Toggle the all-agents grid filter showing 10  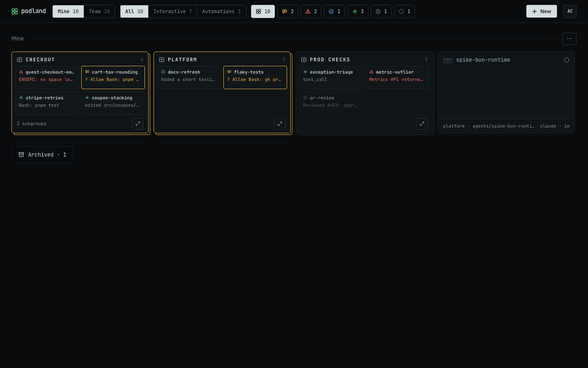(x=263, y=11)
